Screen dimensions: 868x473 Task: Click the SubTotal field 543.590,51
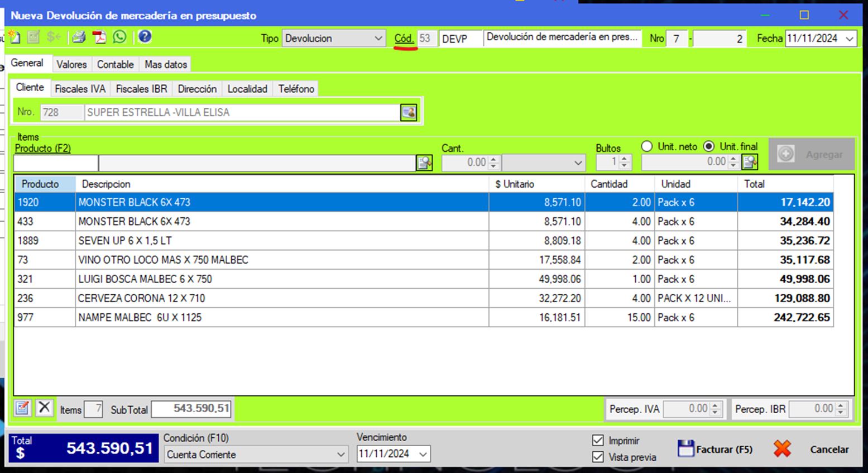[191, 409]
